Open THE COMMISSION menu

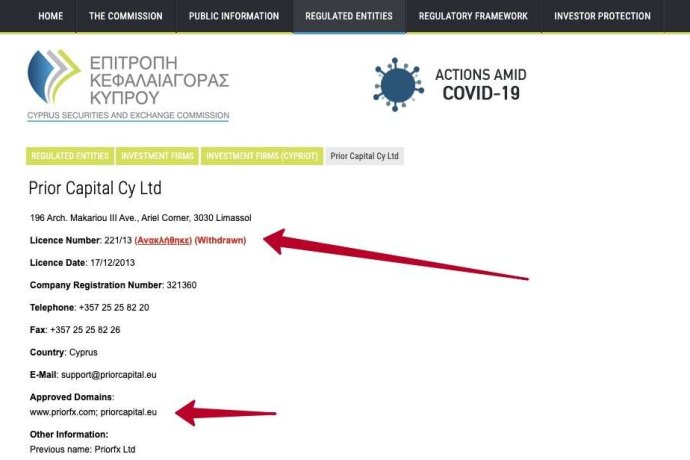click(x=126, y=16)
